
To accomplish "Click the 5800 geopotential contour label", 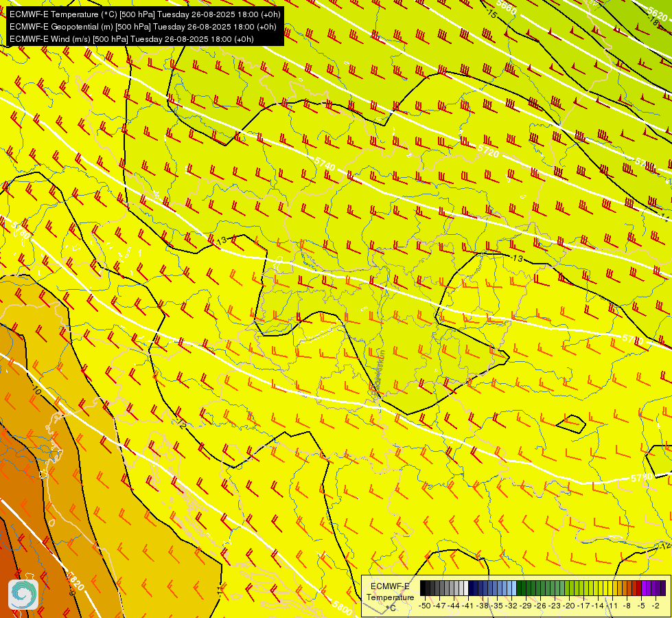I will 342,608.
